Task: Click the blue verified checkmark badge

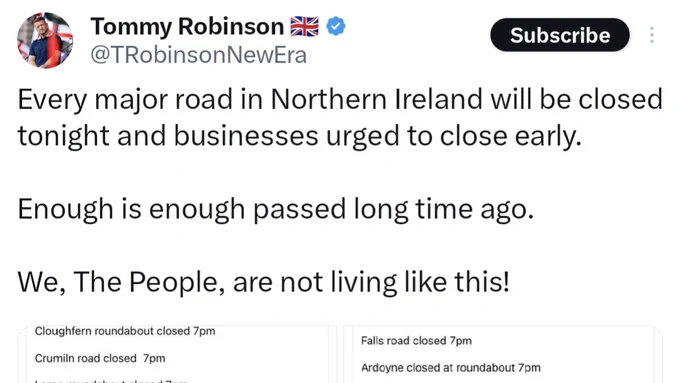Action: pyautogui.click(x=336, y=26)
